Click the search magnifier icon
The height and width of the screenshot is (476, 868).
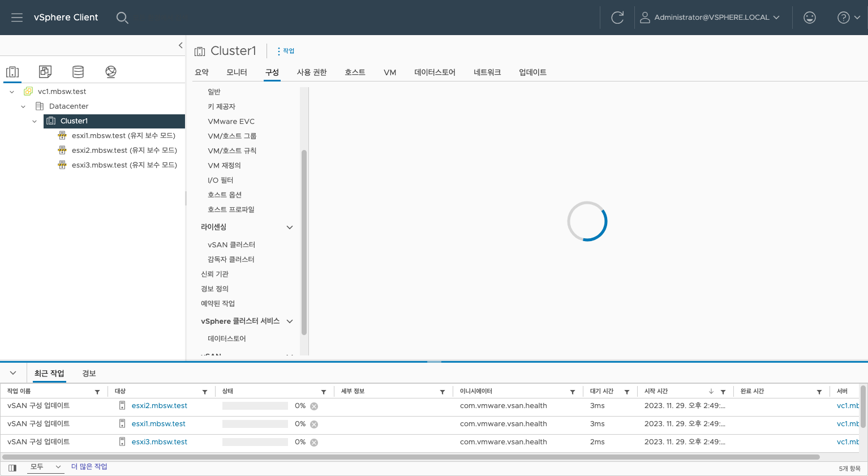coord(122,18)
